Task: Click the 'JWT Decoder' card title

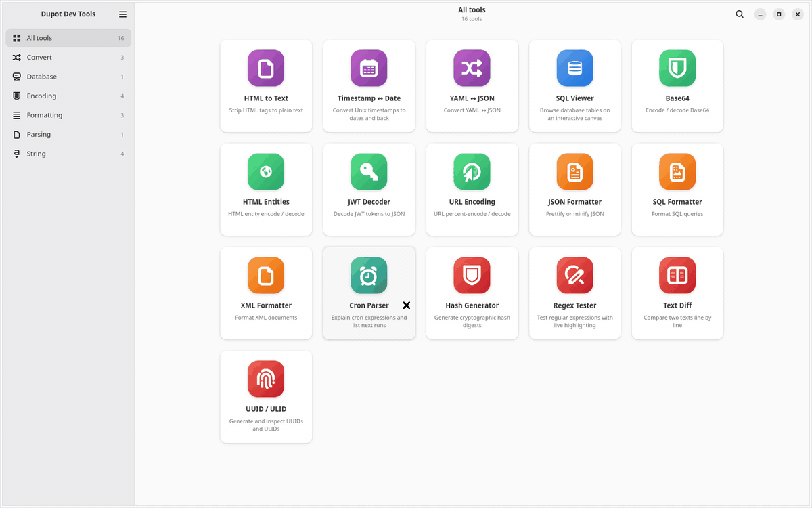Action: pyautogui.click(x=369, y=202)
